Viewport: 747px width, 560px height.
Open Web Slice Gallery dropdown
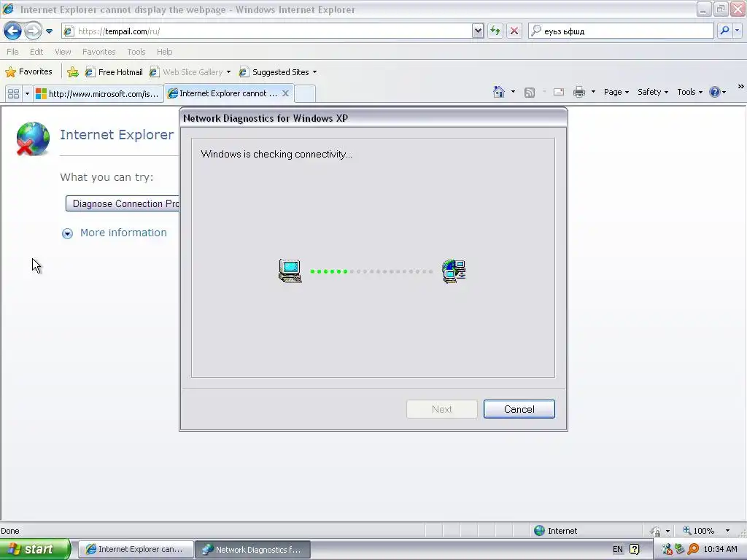tap(228, 72)
